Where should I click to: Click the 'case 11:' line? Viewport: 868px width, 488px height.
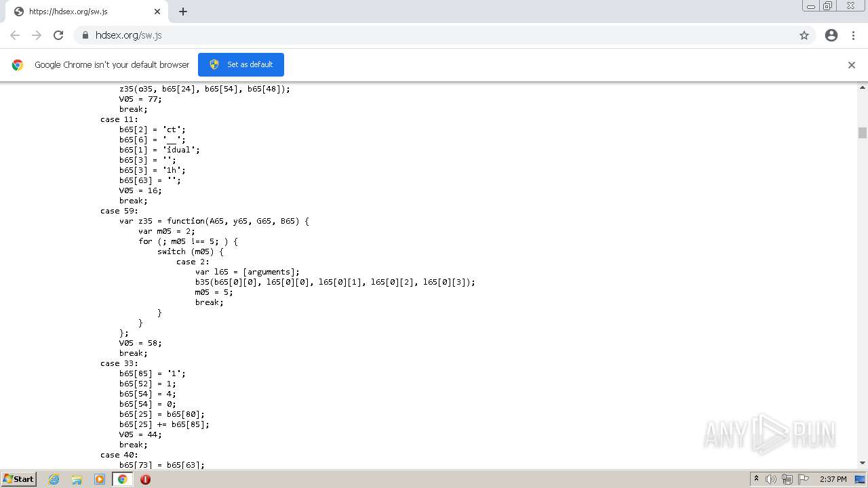click(119, 119)
